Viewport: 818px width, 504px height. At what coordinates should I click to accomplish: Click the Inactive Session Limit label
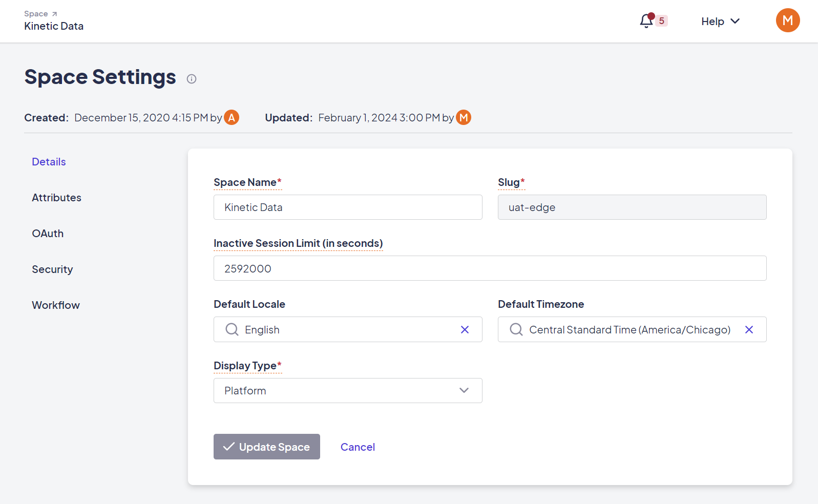298,243
